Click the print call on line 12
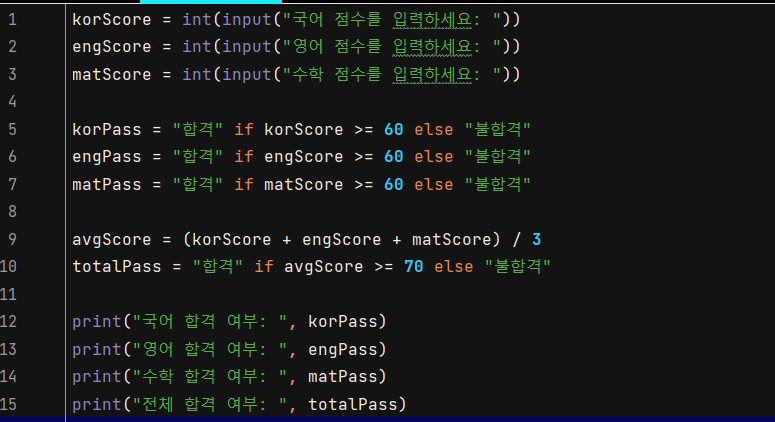Screen dimensions: 775x422 (x=97, y=322)
